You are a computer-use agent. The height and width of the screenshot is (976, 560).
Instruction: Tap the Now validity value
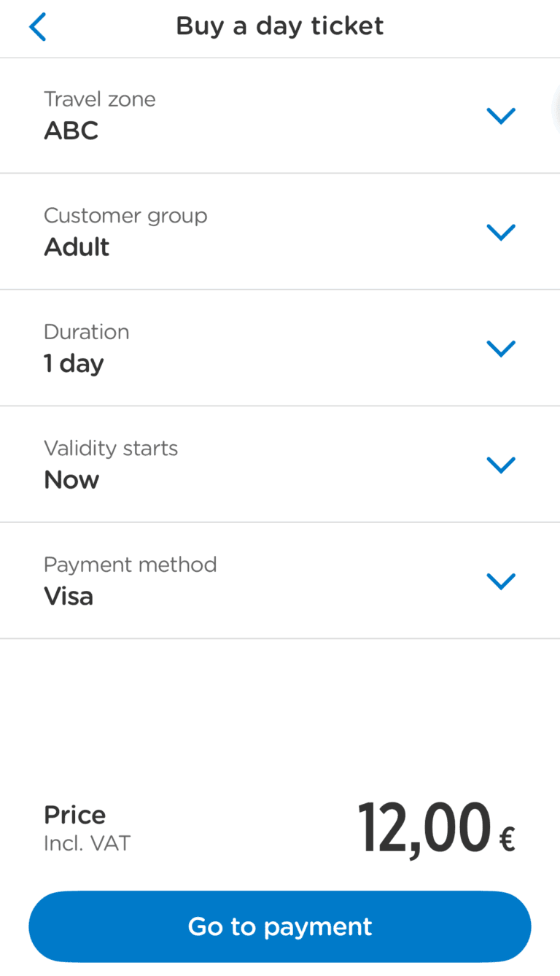tap(71, 480)
